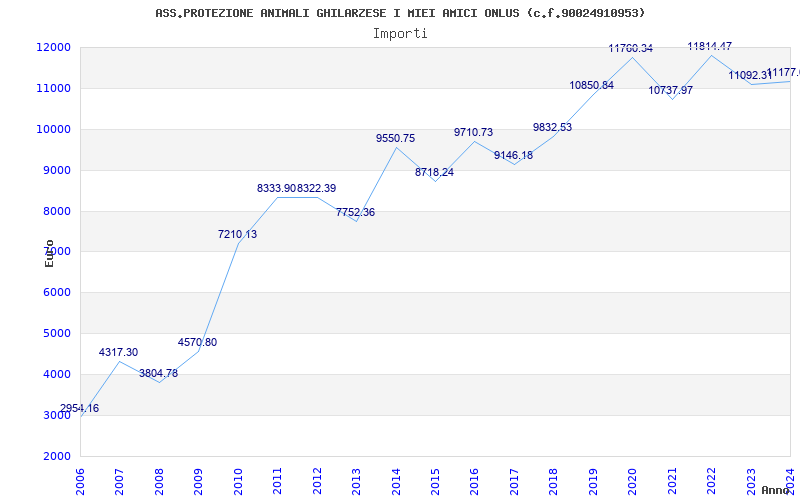The height and width of the screenshot is (500, 800).
Task: Click the x-axis year 2020
Action: point(633,481)
